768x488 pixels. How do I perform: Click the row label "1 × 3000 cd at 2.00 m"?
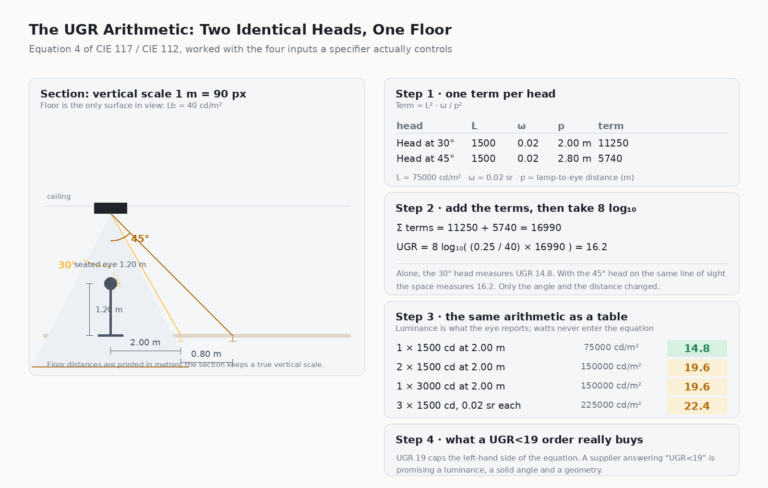451,386
